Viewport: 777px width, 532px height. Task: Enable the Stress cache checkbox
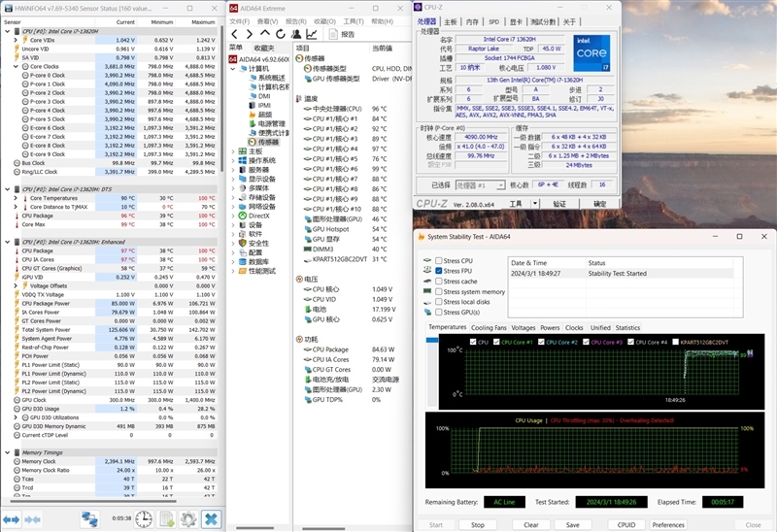[439, 282]
